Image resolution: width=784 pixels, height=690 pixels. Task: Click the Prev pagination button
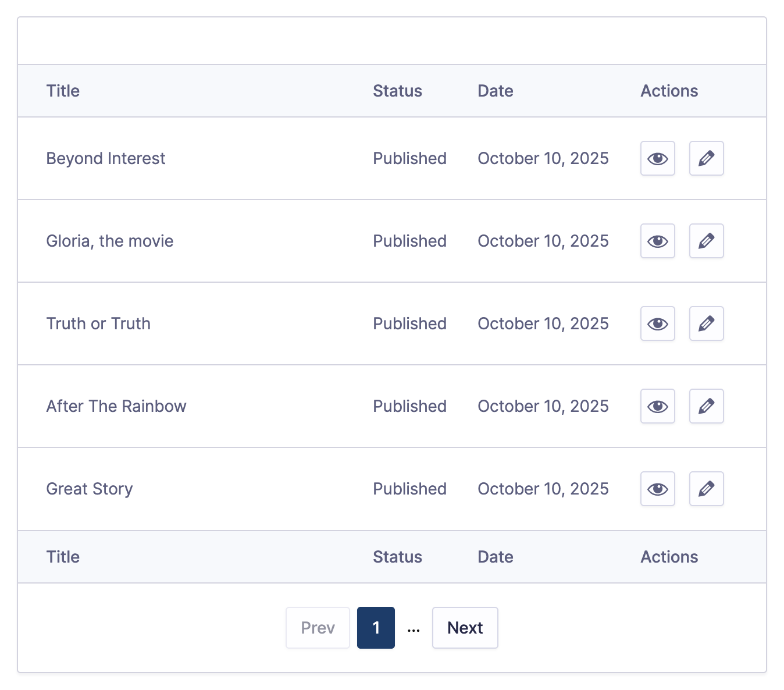[318, 628]
